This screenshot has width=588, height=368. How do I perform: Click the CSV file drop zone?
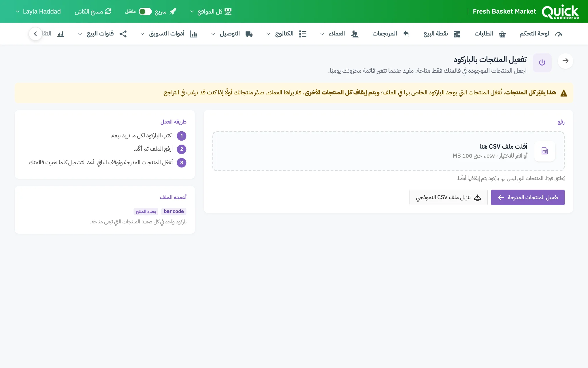pos(388,151)
